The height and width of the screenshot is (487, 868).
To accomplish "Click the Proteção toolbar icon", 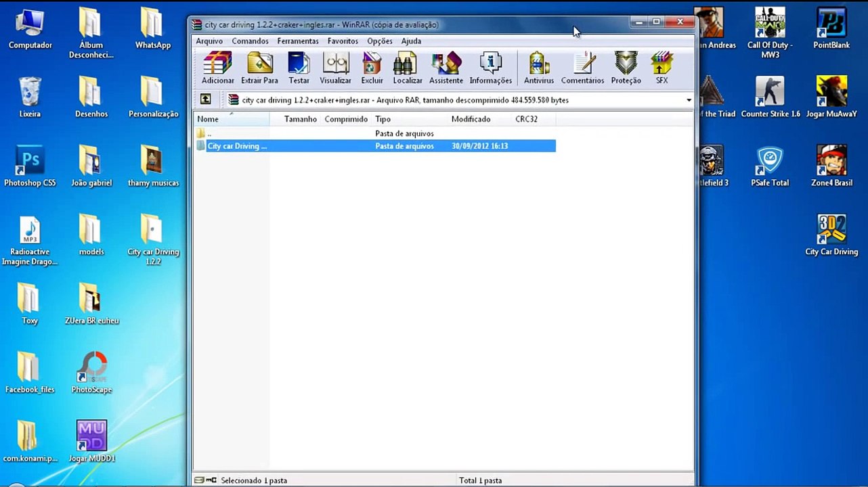I will [x=626, y=68].
